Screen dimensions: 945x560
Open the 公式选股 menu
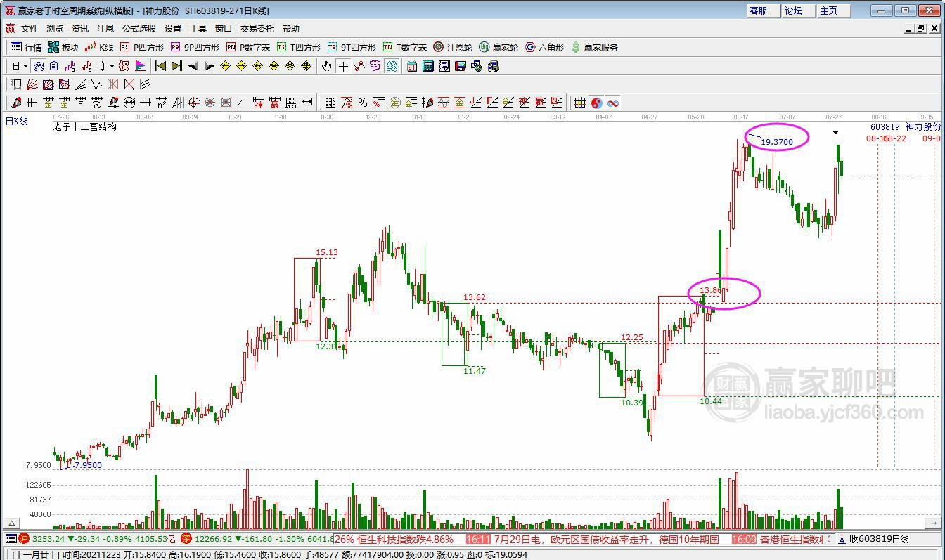pos(139,29)
